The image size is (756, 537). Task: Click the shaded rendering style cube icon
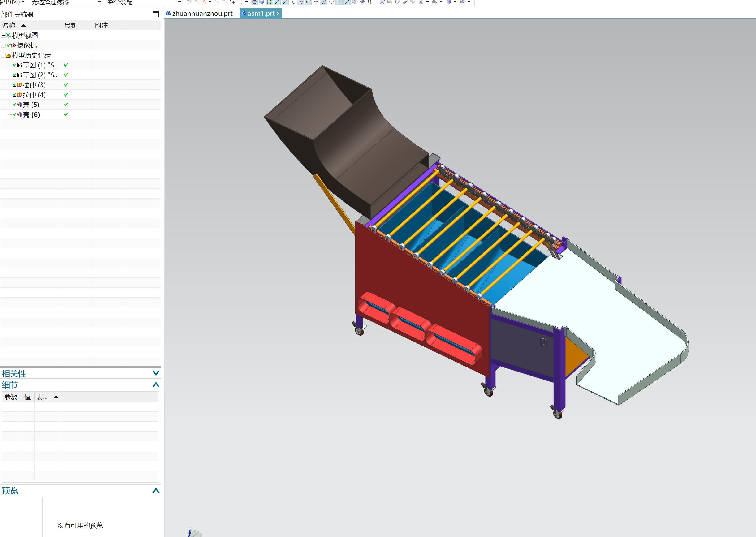(449, 2)
